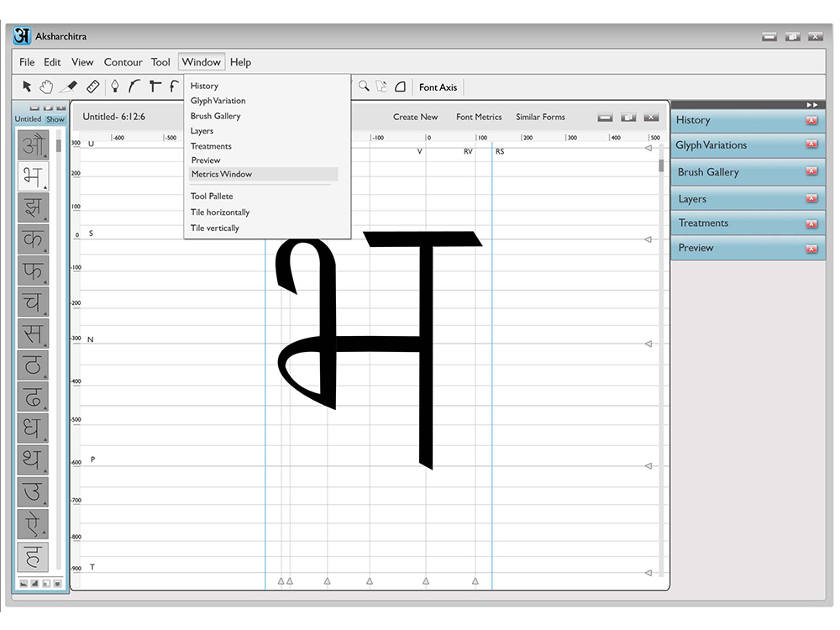Expand the Layers side panel

pos(748,199)
